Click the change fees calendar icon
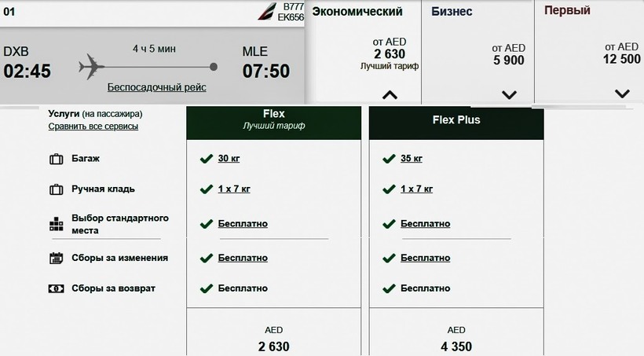This screenshot has width=644, height=356. [x=56, y=258]
